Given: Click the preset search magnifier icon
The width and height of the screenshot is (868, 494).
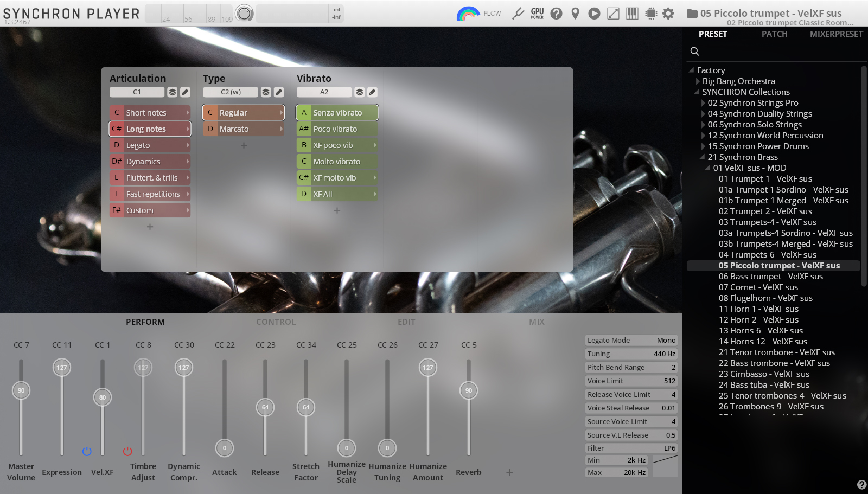Looking at the screenshot, I should (694, 51).
